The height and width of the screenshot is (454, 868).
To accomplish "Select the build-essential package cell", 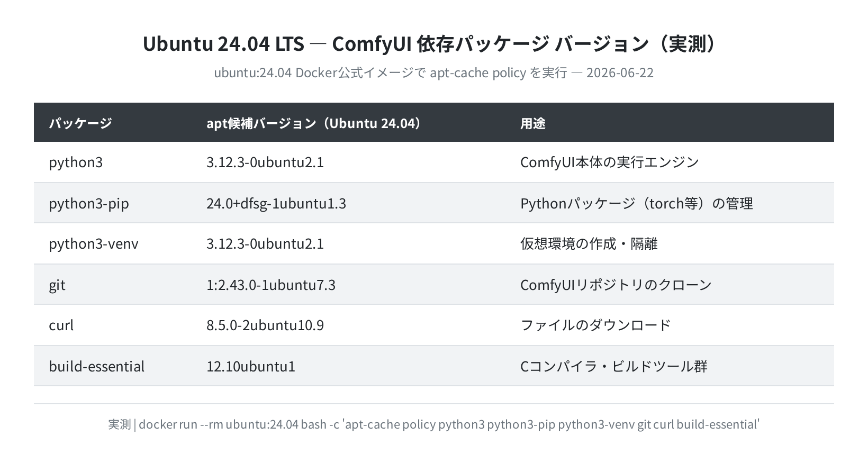I will coord(97,366).
